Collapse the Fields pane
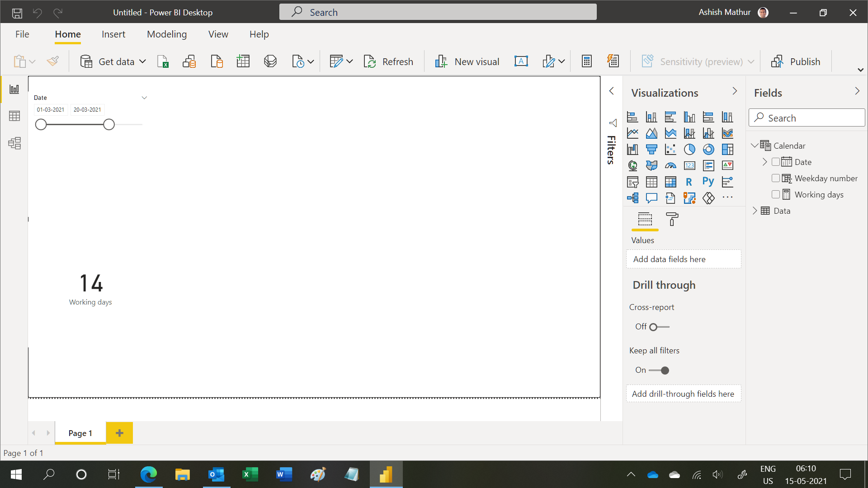This screenshot has width=868, height=488. [x=857, y=91]
